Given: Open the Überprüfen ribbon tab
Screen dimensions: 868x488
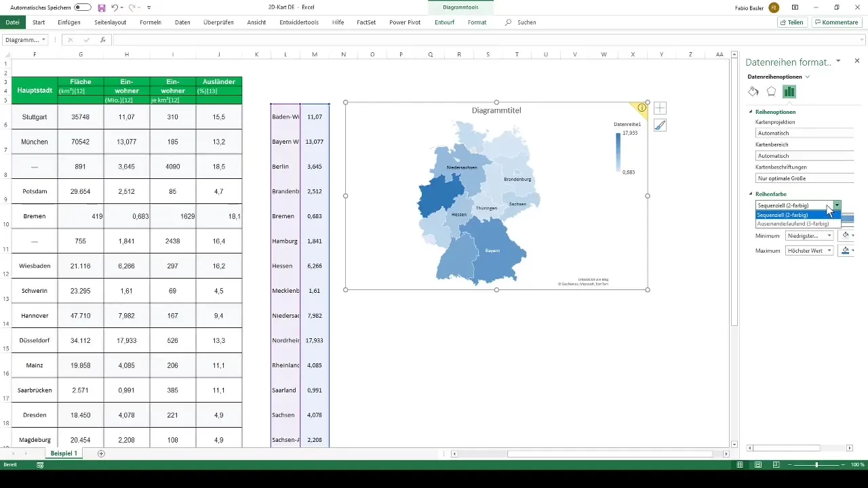Looking at the screenshot, I should pos(218,22).
